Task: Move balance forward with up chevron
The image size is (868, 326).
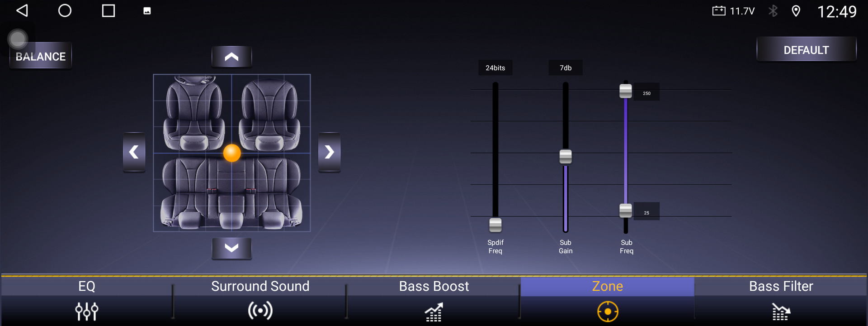Action: 231,57
